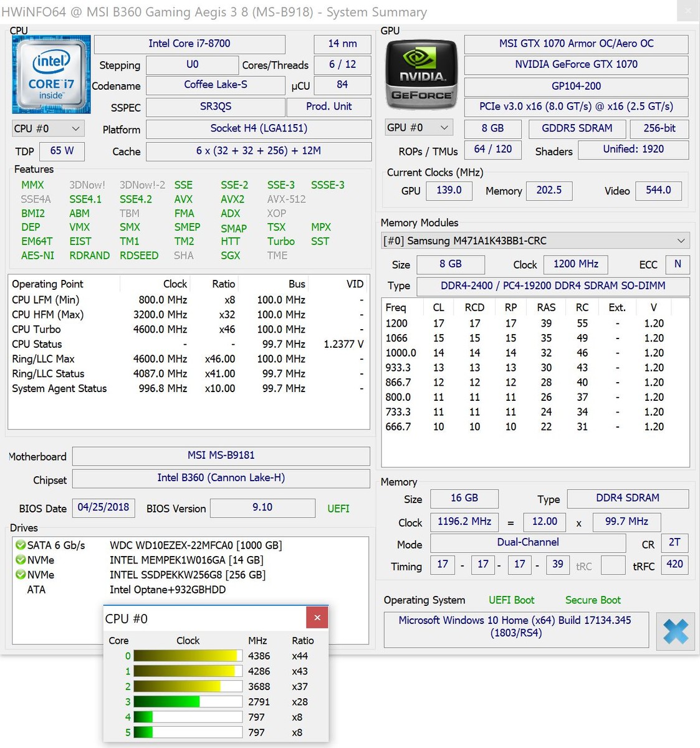Click the CR 2T value field
Image resolution: width=700 pixels, height=748 pixels.
[x=674, y=543]
